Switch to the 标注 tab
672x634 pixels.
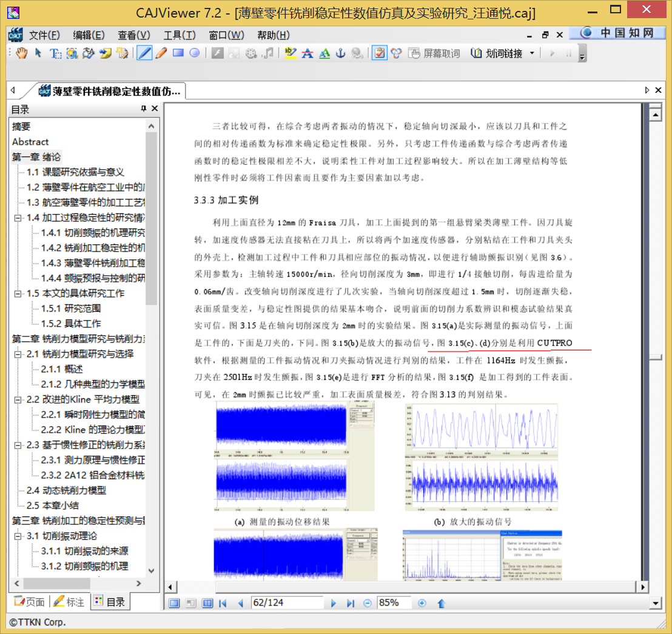point(69,602)
